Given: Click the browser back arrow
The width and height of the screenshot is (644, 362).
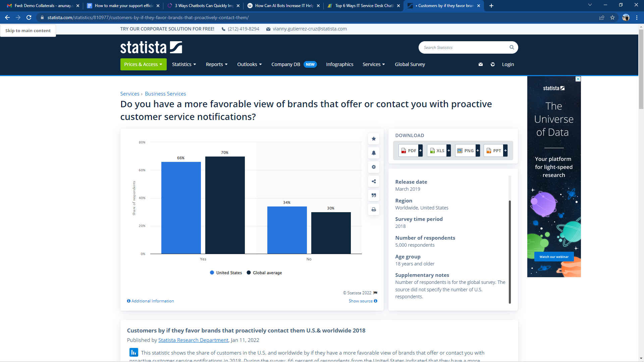Looking at the screenshot, I should point(7,17).
